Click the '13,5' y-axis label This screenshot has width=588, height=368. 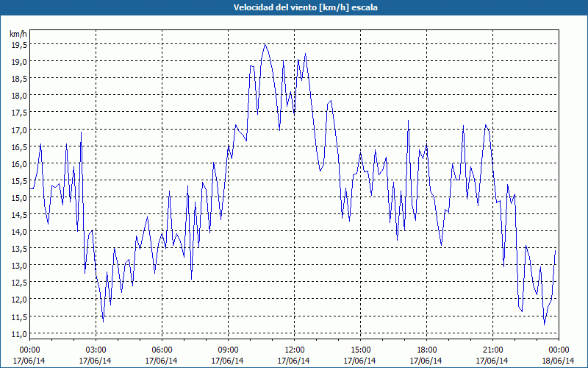19,249
